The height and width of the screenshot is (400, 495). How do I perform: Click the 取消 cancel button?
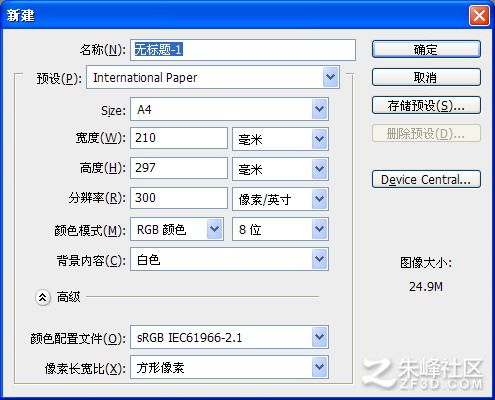point(426,77)
